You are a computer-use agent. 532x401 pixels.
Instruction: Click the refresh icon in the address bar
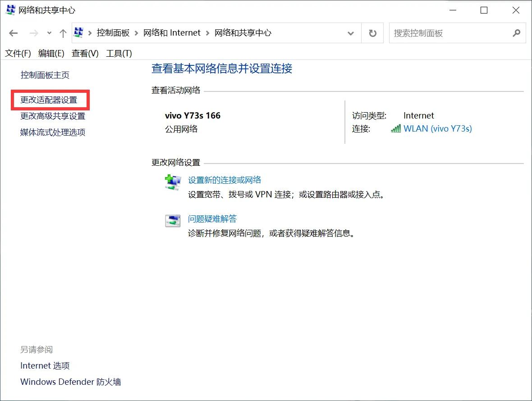tap(372, 32)
